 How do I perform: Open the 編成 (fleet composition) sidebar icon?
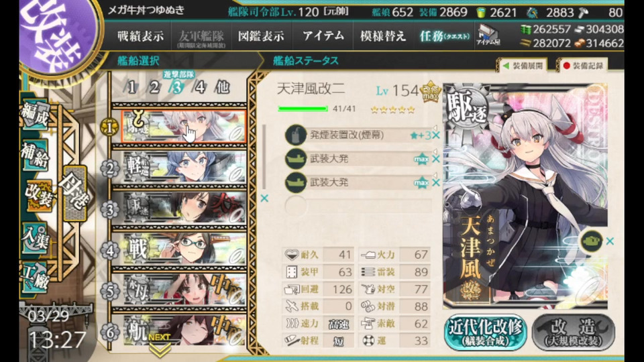(x=36, y=115)
